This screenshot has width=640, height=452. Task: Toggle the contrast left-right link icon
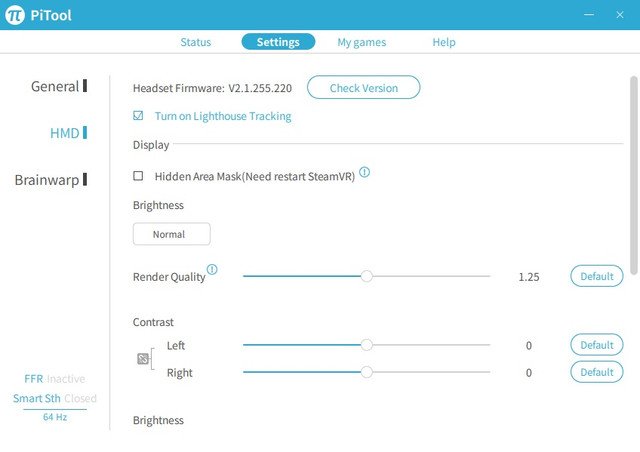(x=143, y=359)
